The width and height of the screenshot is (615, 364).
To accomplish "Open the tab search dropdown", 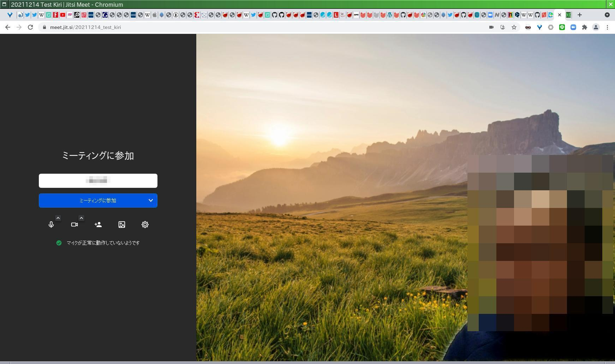I will coord(607,15).
